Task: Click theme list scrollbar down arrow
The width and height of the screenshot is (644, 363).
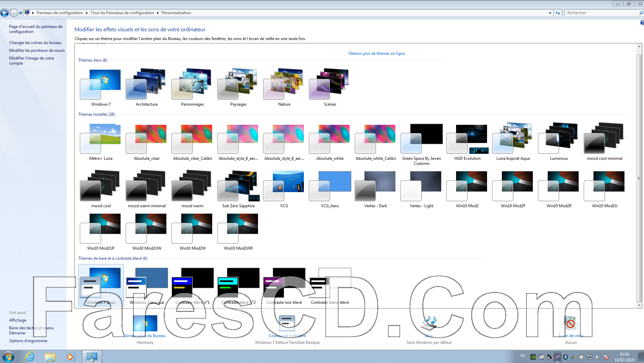Action: pyautogui.click(x=639, y=305)
